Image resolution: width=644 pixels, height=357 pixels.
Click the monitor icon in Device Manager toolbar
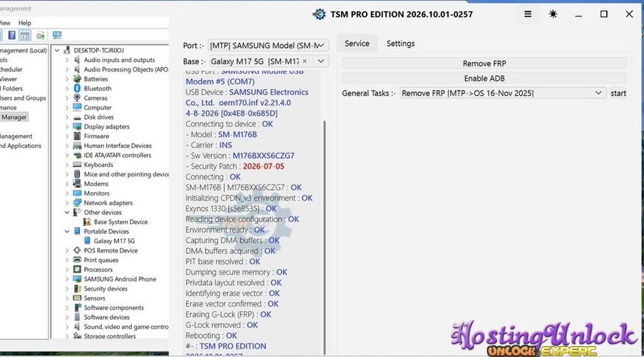point(56,36)
